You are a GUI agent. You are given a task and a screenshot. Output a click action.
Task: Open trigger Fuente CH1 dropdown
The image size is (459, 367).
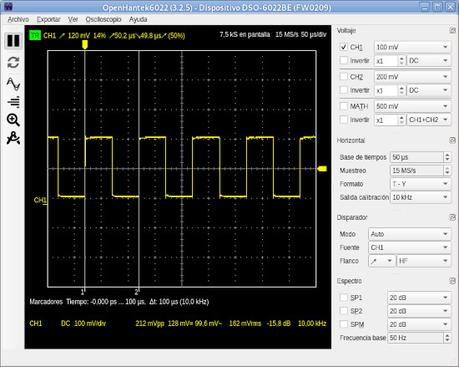click(410, 247)
